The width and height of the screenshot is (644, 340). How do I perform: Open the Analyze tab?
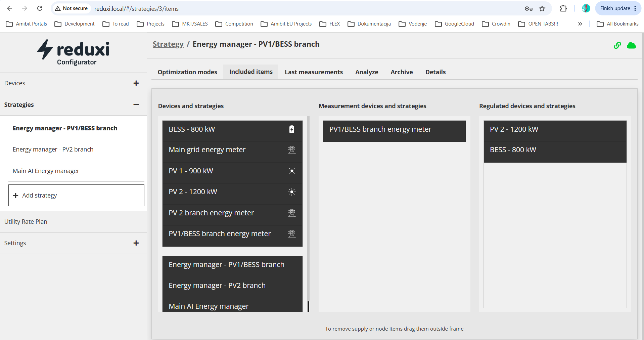[x=367, y=72]
